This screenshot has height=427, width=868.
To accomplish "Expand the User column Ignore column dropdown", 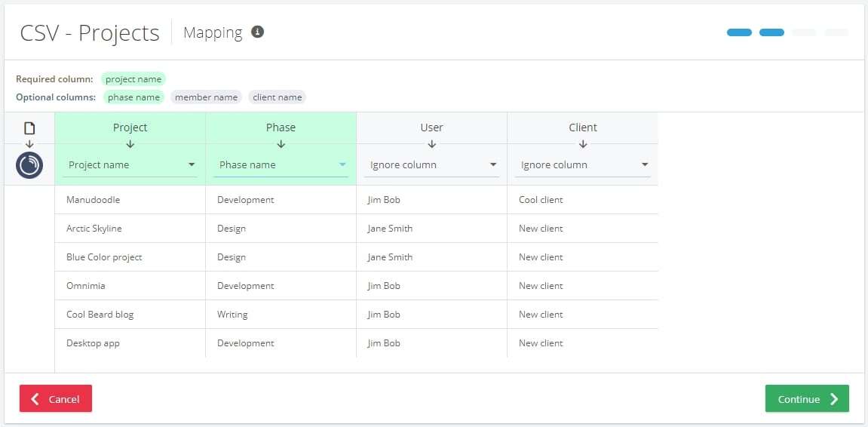I will [432, 165].
